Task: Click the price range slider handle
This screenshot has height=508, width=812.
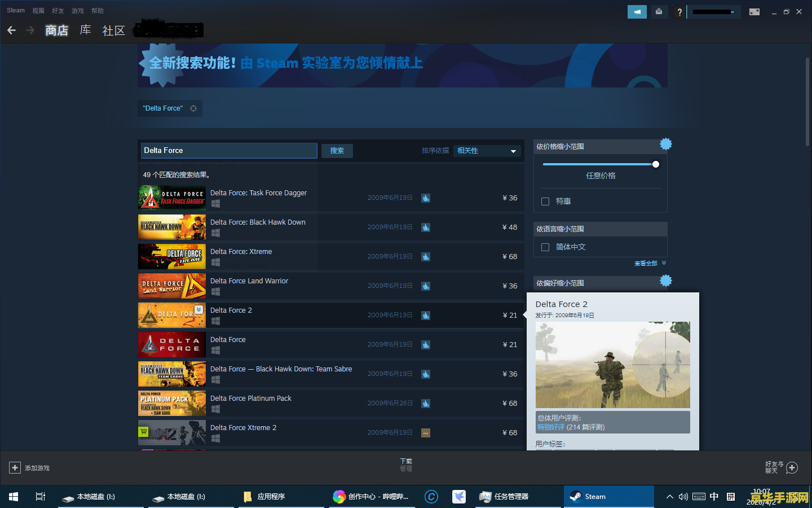Action: 656,164
